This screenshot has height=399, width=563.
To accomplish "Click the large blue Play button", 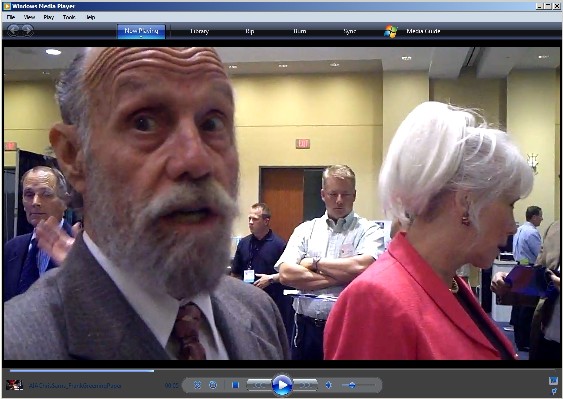I will point(282,385).
